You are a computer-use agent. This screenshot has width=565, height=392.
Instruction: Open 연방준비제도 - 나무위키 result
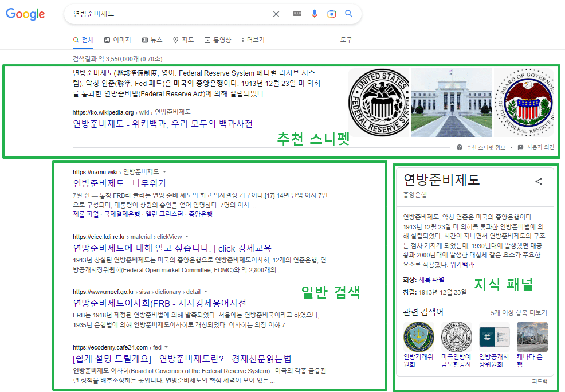tap(119, 183)
